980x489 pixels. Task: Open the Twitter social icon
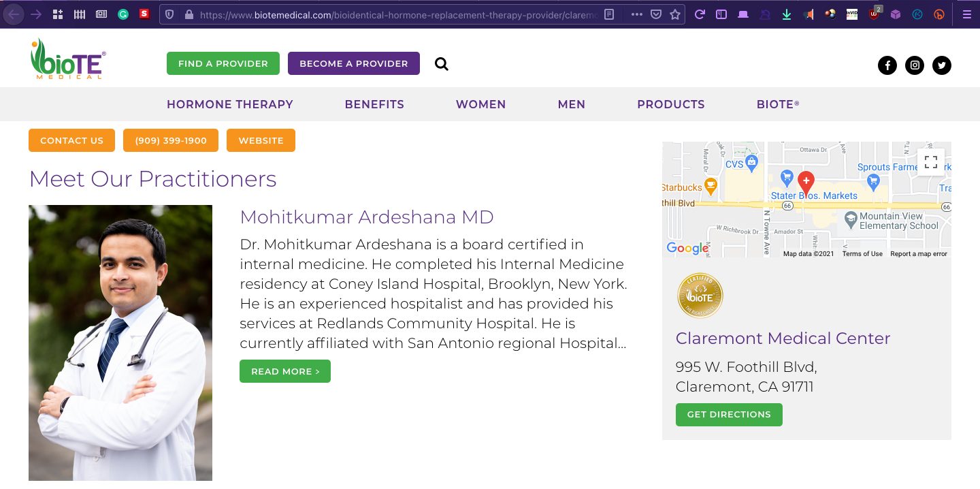point(942,65)
